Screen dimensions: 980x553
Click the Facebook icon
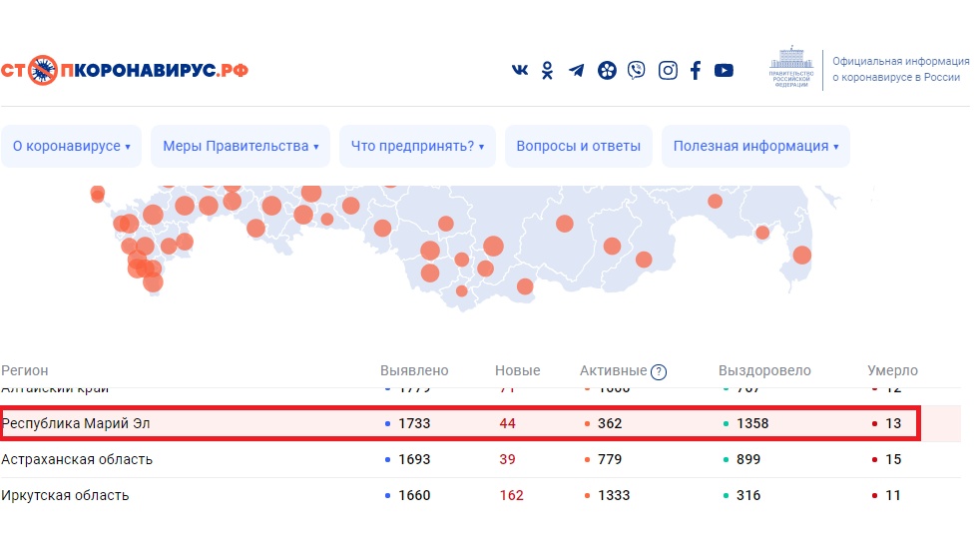point(696,70)
